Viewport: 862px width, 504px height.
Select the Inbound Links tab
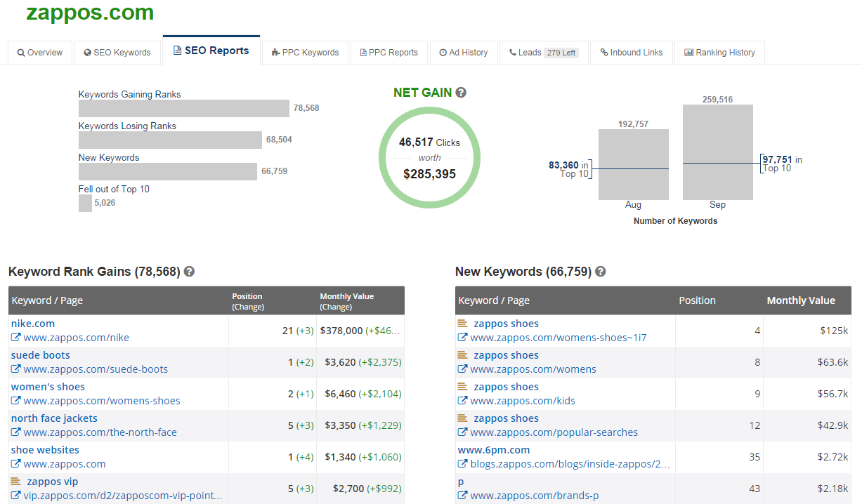[x=631, y=53]
